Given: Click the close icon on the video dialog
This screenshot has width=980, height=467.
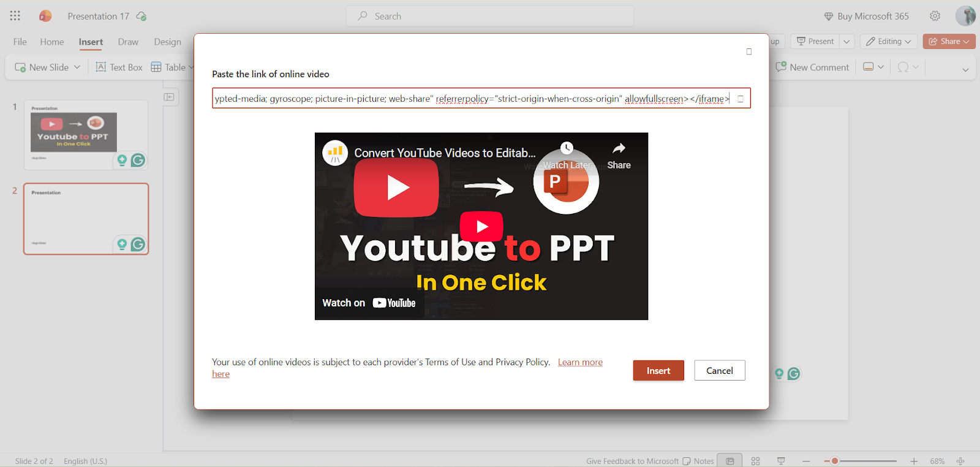Looking at the screenshot, I should [748, 51].
